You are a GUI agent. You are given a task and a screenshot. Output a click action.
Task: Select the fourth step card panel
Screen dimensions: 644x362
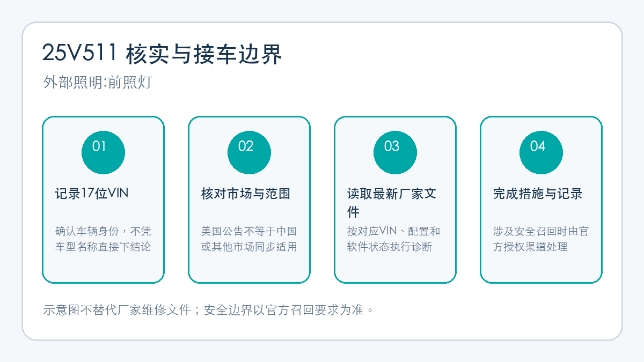point(541,200)
